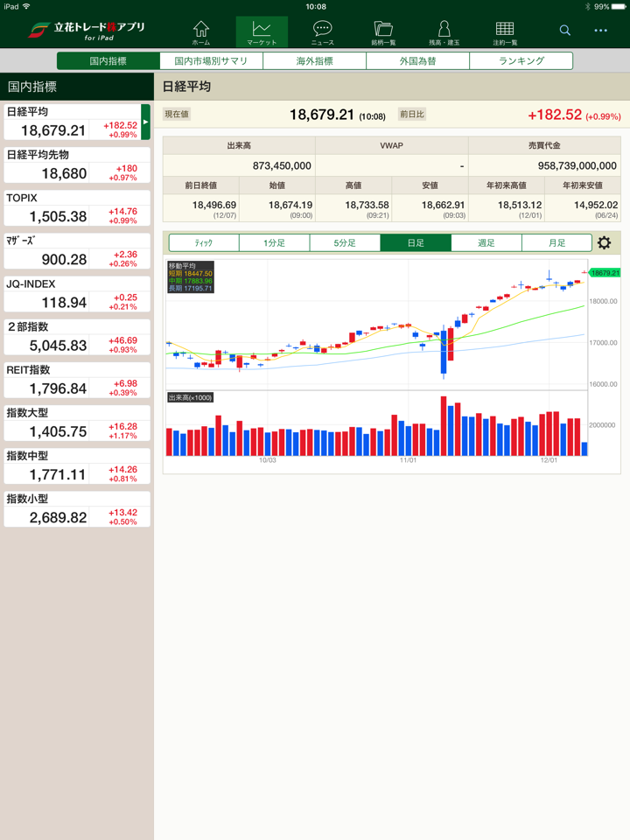Switch to 海外指標 tab
Viewport: 630px width, 840px height.
point(314,61)
